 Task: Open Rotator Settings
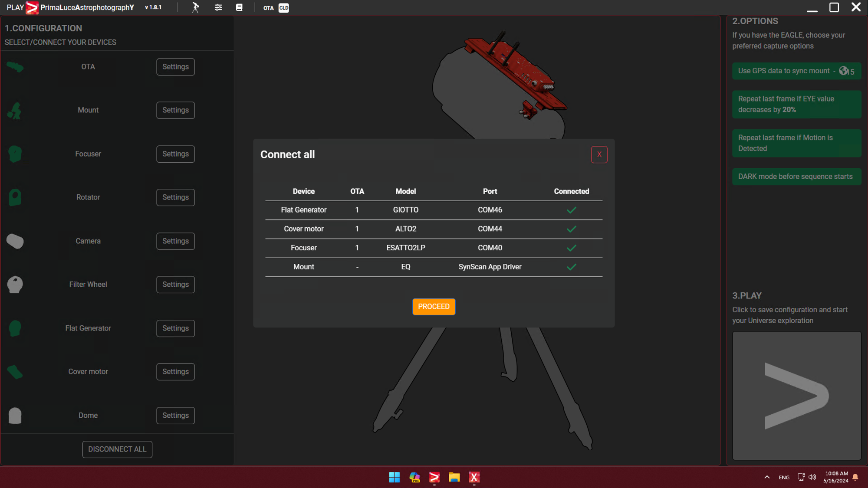point(175,197)
